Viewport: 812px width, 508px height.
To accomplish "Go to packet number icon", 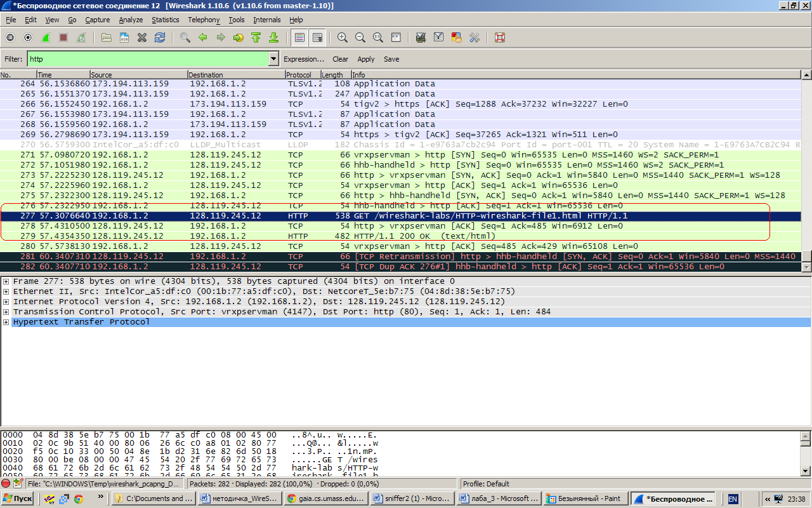I will 239,37.
